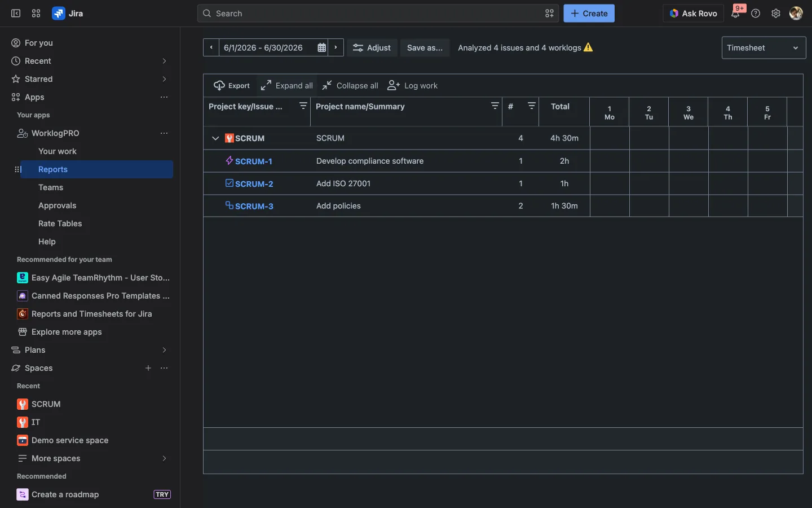
Task: Open issue link SCRUM-3
Action: 254,207
